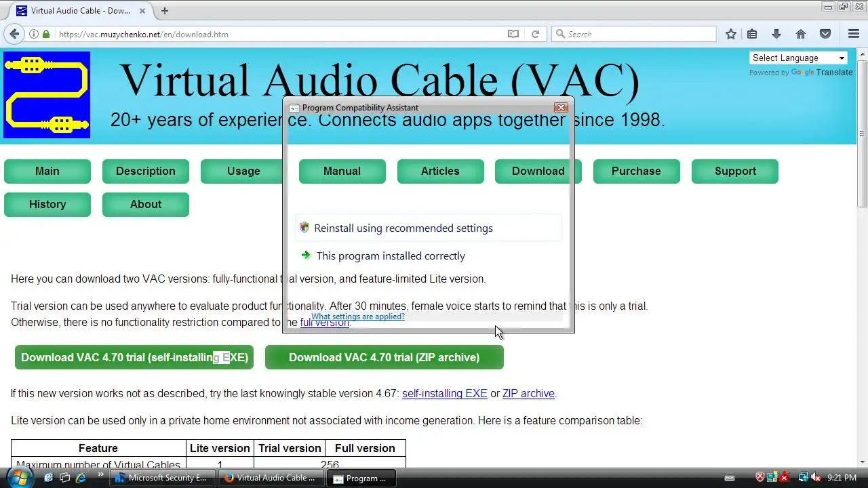The image size is (868, 488).
Task: Click tray red shield security alert icon
Action: [760, 478]
